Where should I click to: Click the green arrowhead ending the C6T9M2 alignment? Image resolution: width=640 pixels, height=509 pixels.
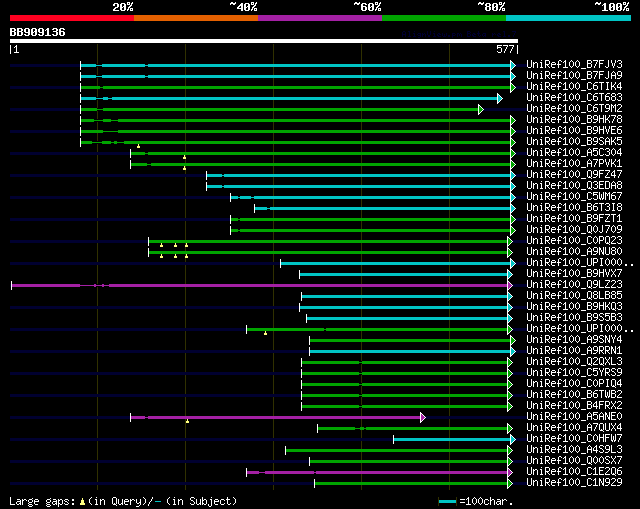481,109
